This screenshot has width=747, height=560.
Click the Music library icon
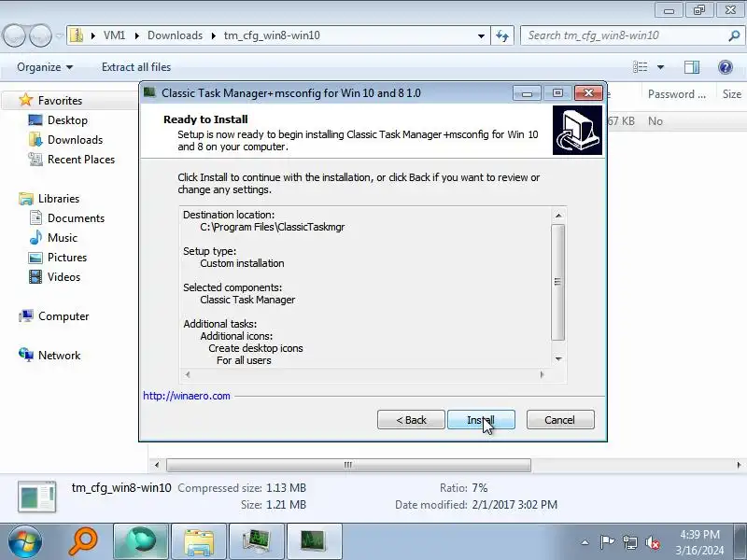(35, 237)
